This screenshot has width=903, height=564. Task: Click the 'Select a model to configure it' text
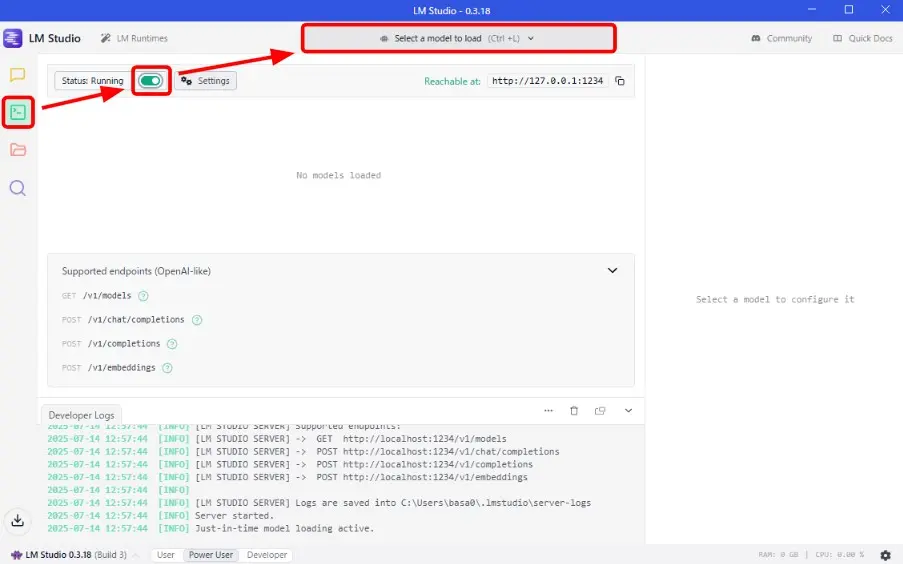(775, 299)
